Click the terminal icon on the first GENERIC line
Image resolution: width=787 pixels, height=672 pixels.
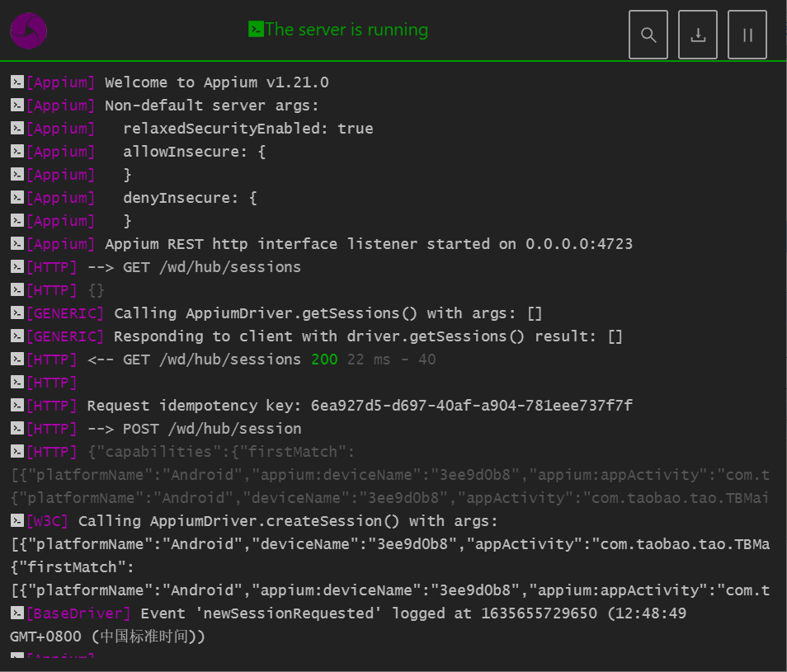tap(16, 313)
